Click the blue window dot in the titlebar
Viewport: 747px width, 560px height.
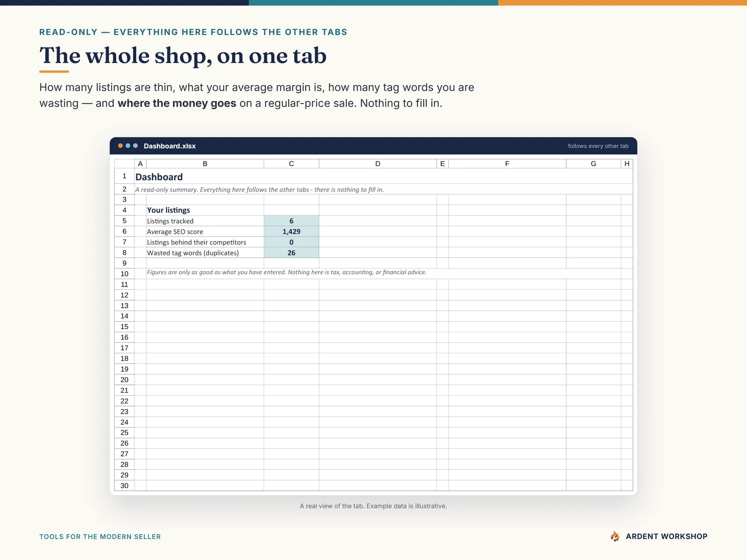[128, 146]
